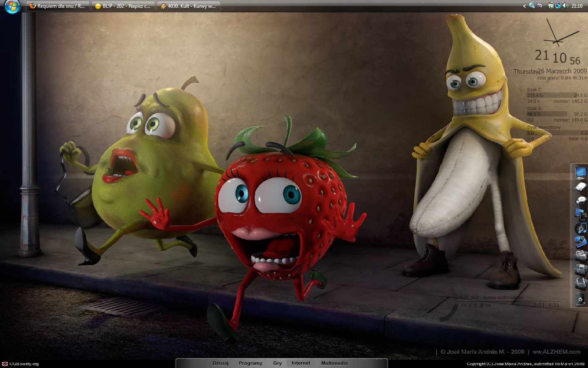Click the Dysk D usage bar
The height and width of the screenshot is (368, 588).
[x=557, y=114]
